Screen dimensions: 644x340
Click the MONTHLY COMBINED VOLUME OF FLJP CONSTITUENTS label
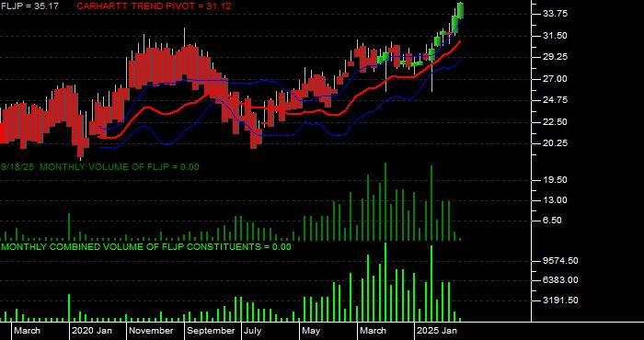146,247
